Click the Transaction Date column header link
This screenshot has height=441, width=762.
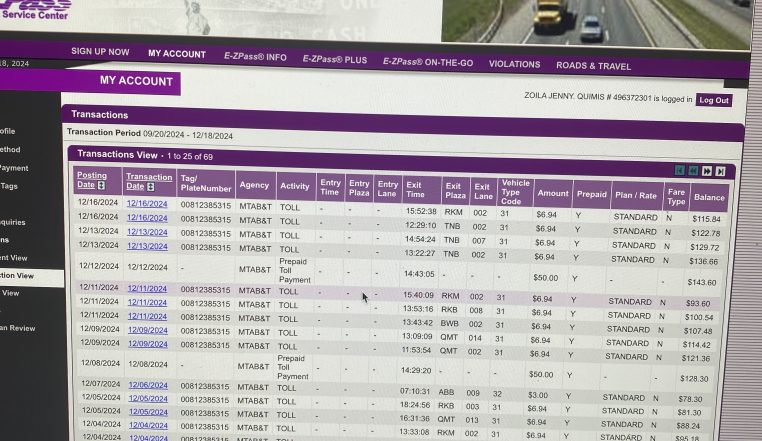click(149, 181)
